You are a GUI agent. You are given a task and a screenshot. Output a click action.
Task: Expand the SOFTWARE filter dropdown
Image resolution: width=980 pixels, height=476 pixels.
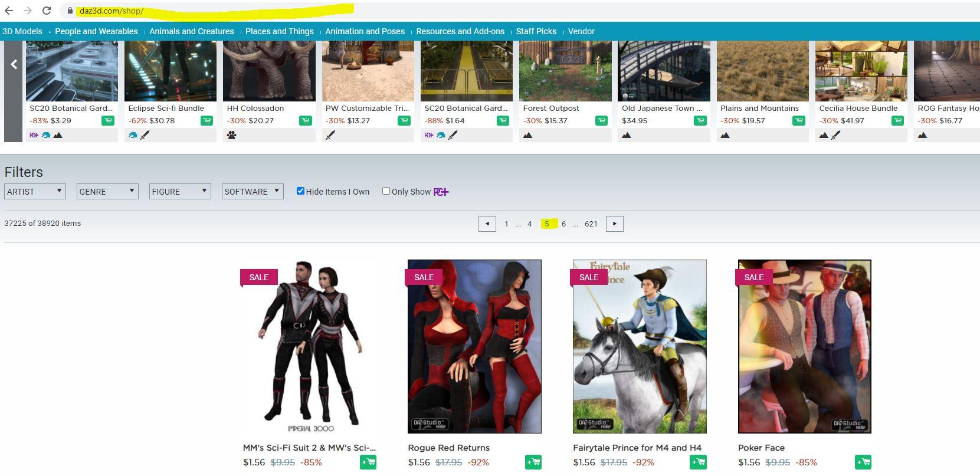pyautogui.click(x=253, y=192)
